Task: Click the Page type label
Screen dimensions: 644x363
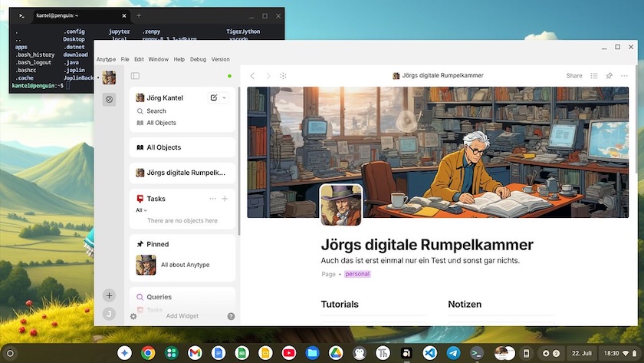Action: click(x=329, y=274)
